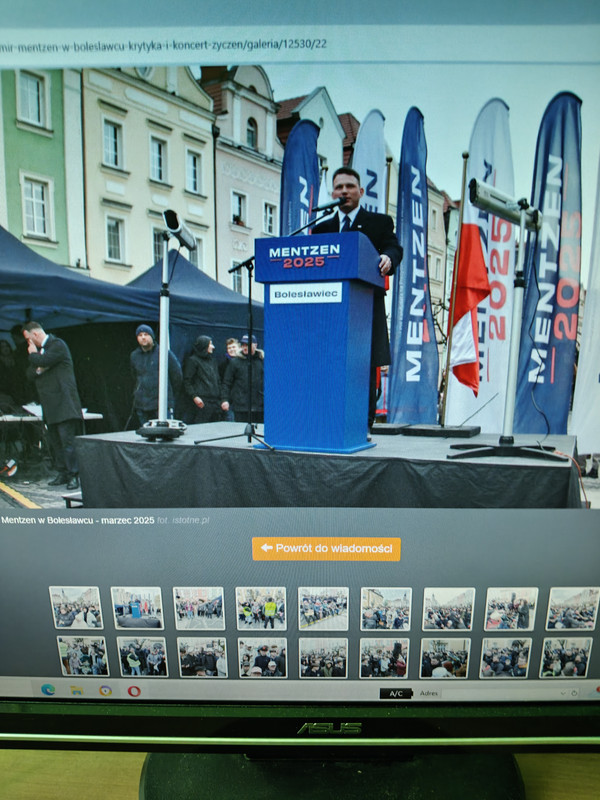
Task: Click the main photo of Mentzen at podium
Action: (300, 287)
